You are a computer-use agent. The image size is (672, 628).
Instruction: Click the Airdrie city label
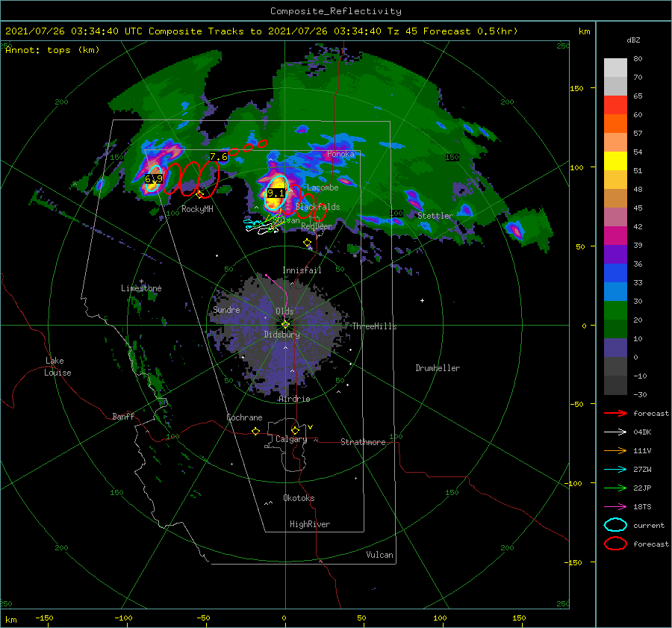pyautogui.click(x=294, y=399)
